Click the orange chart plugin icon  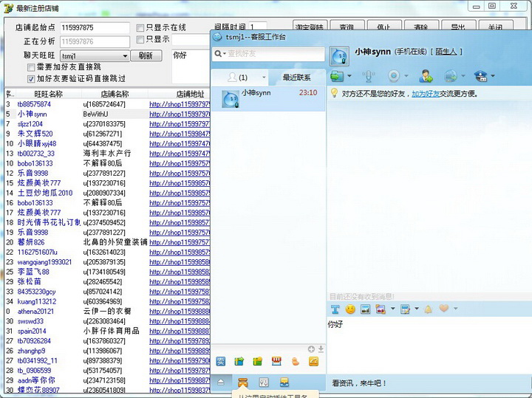coord(314,361)
